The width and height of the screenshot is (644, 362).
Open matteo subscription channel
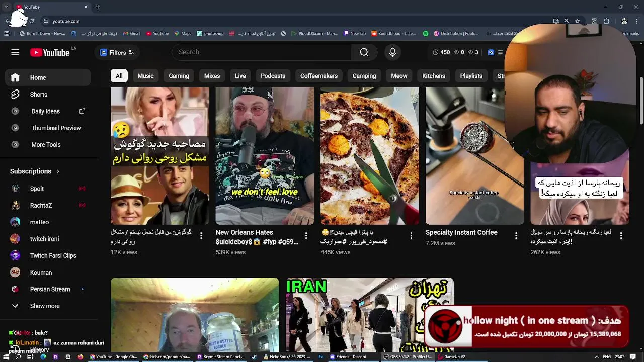48,222
